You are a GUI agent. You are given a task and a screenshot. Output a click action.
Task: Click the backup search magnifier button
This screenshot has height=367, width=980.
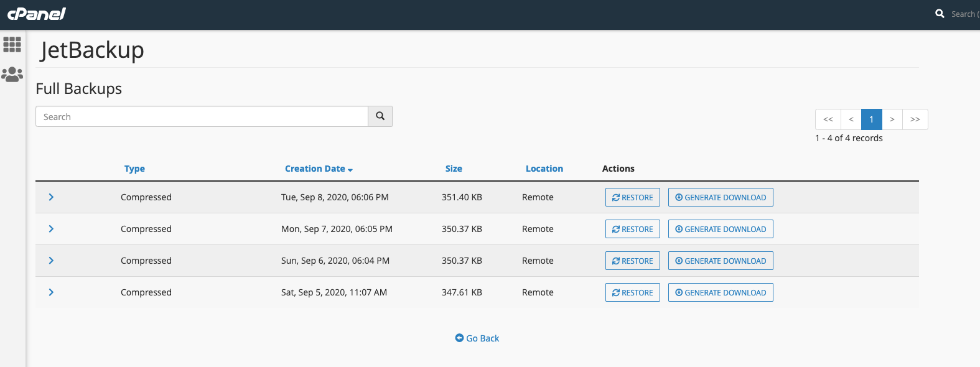[x=380, y=116]
